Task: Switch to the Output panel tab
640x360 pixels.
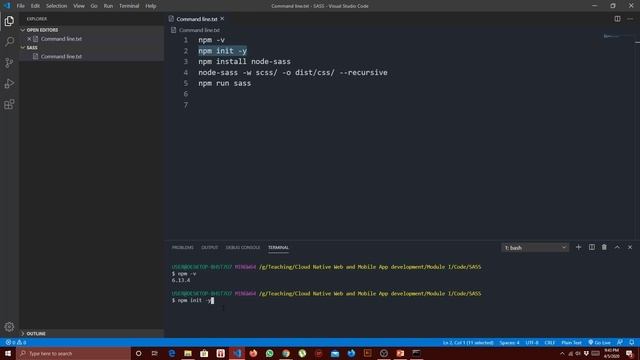Action: coord(209,247)
